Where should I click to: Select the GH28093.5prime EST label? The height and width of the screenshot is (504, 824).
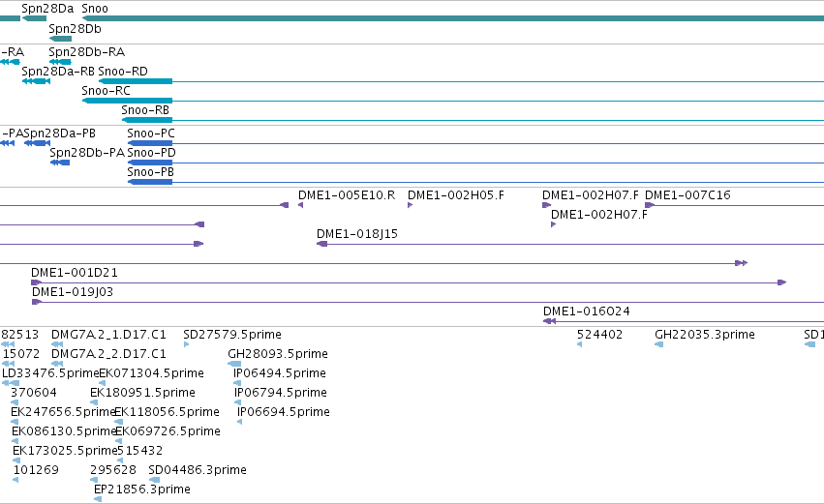click(278, 354)
